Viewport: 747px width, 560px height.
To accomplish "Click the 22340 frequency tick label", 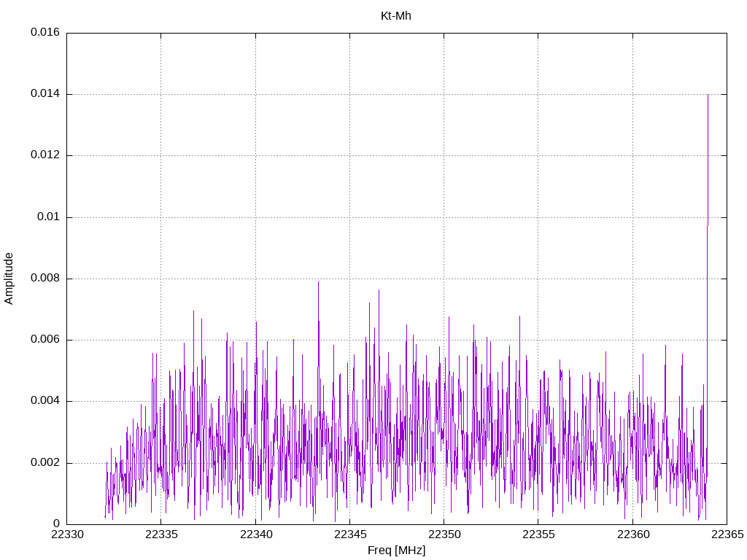I will coord(255,535).
